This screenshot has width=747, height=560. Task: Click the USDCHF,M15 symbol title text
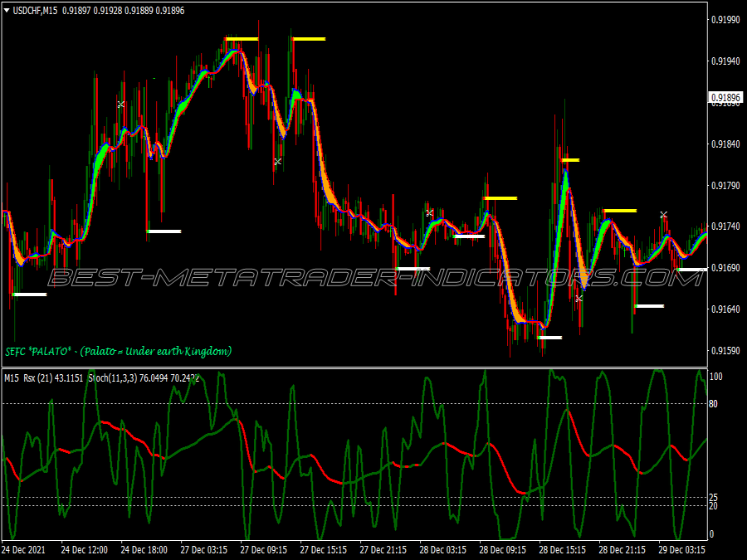pos(35,11)
